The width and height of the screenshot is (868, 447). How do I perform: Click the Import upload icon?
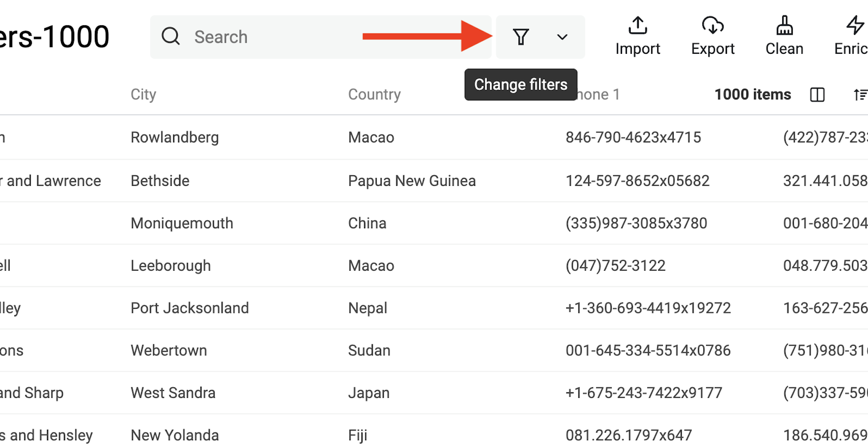[x=637, y=26]
